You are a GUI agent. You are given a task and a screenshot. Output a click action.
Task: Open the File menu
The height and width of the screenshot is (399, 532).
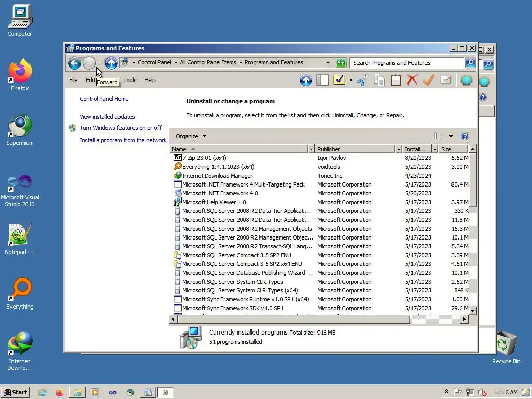tap(73, 80)
